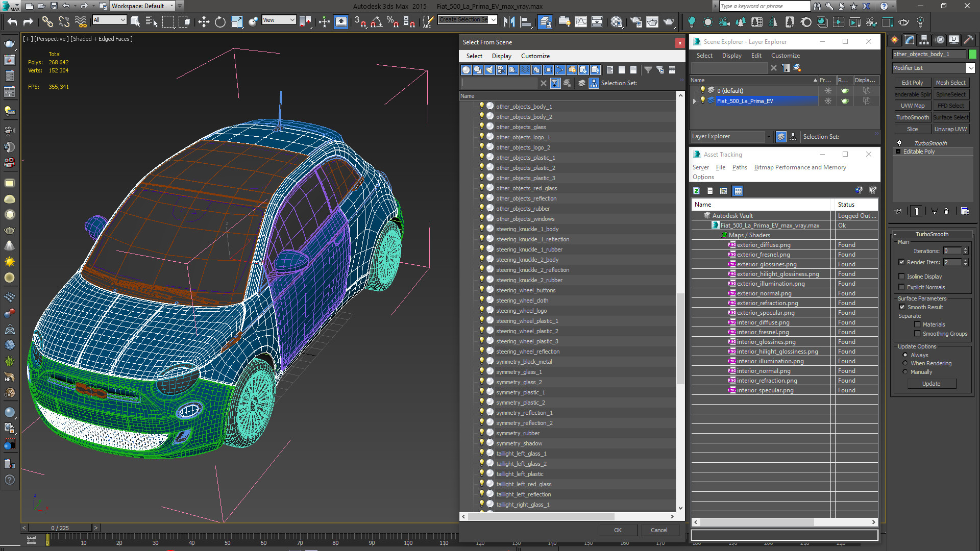
Task: Open Layer Explorer dropdown in Scene Explorer
Action: (768, 137)
